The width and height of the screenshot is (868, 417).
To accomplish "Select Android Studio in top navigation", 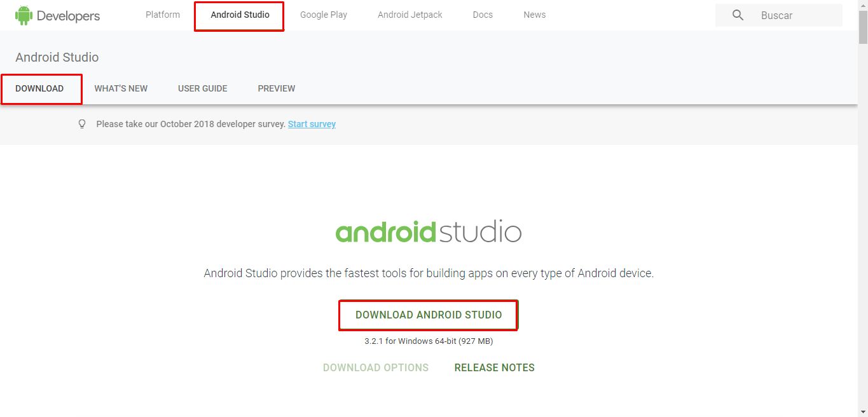I will tap(240, 15).
